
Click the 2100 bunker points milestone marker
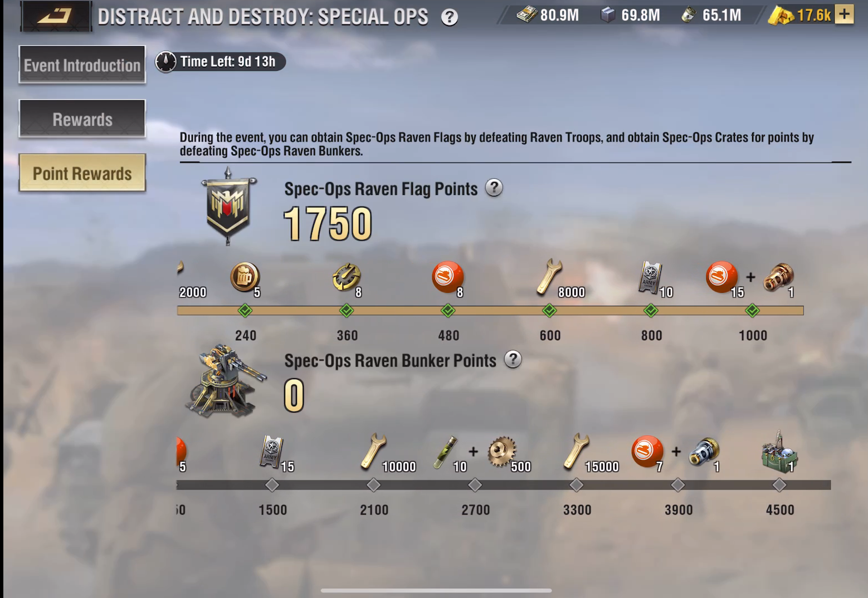(x=373, y=485)
